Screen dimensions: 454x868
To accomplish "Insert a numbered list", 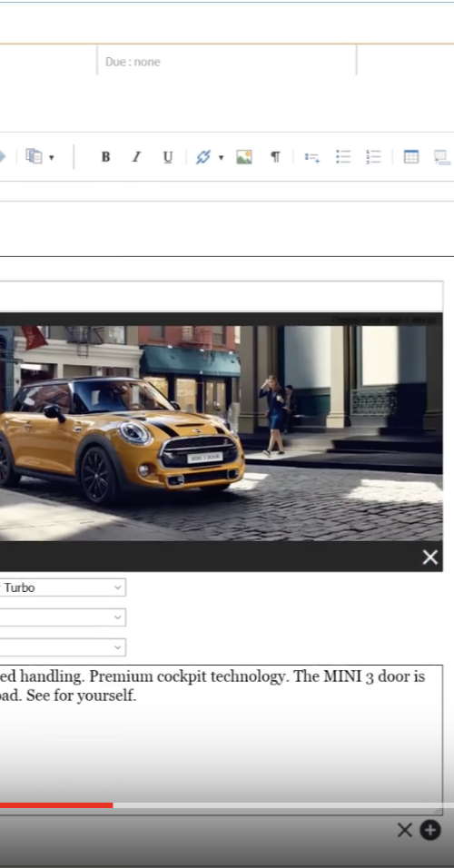I will tap(374, 157).
